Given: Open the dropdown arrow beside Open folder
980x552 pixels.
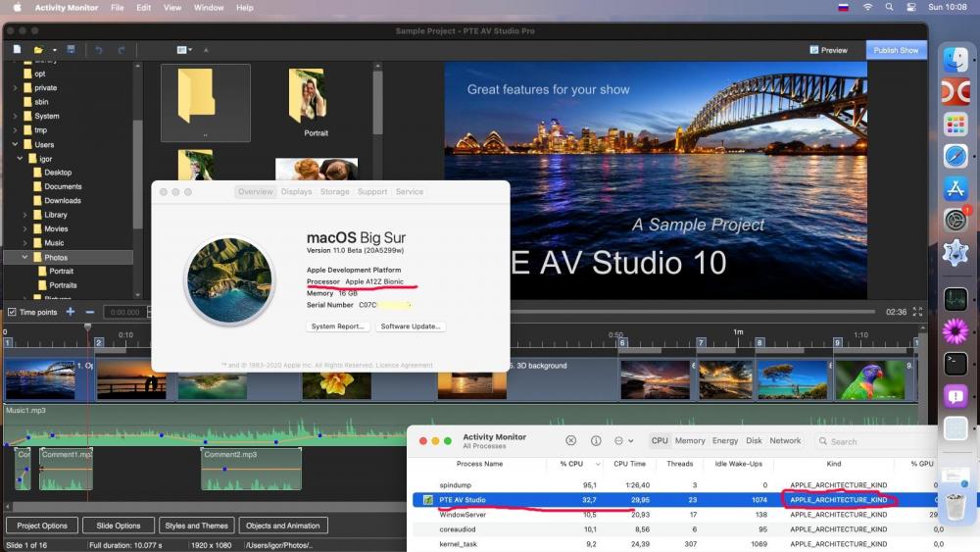Looking at the screenshot, I should click(53, 50).
